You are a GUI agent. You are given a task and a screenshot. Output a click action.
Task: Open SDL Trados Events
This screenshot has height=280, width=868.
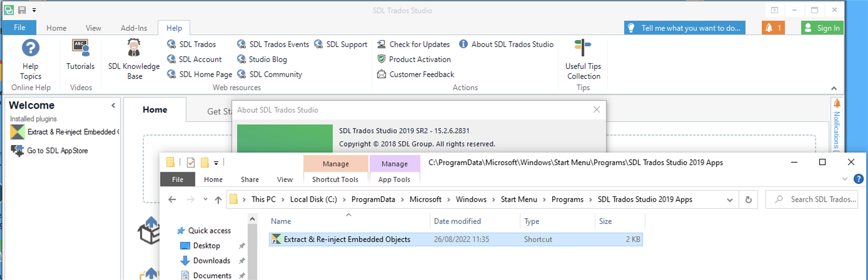click(273, 44)
